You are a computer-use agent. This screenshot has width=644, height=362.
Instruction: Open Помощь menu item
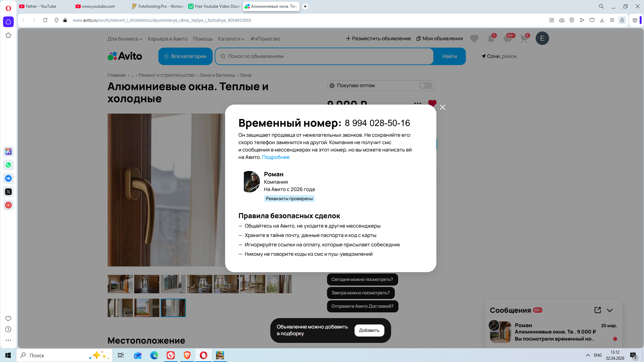[x=203, y=39]
